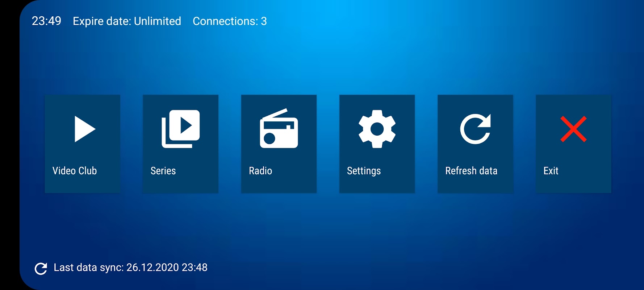This screenshot has height=290, width=644.
Task: Select the "Exit" label text
Action: 551,171
